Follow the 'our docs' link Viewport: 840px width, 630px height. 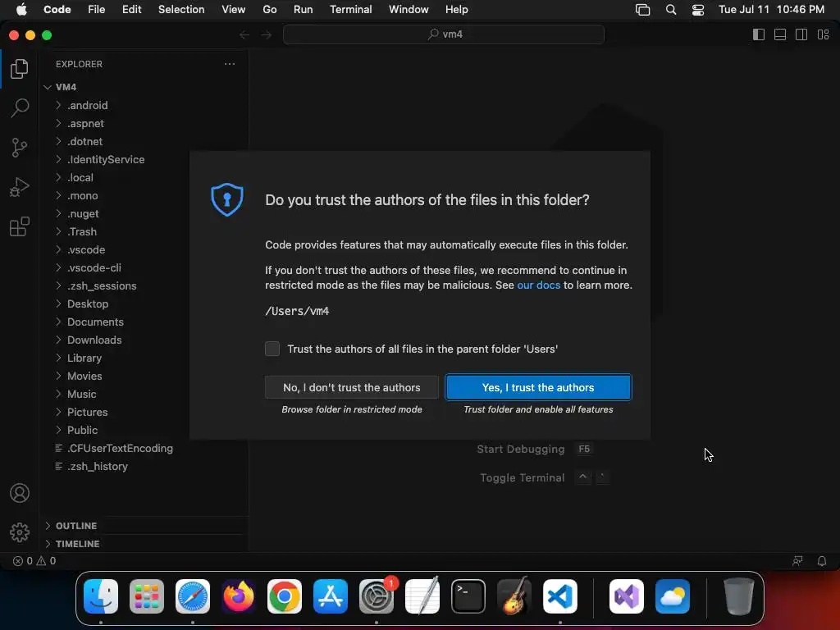coord(538,285)
